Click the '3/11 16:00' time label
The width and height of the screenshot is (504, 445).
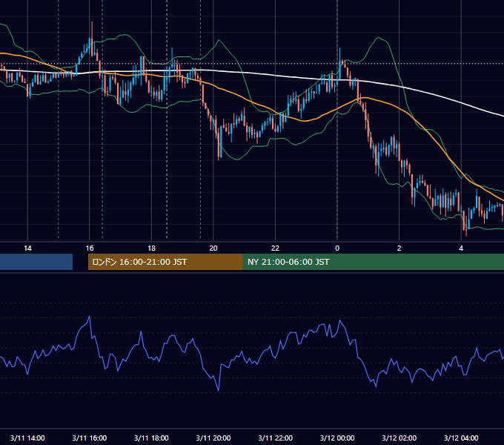coord(90,438)
